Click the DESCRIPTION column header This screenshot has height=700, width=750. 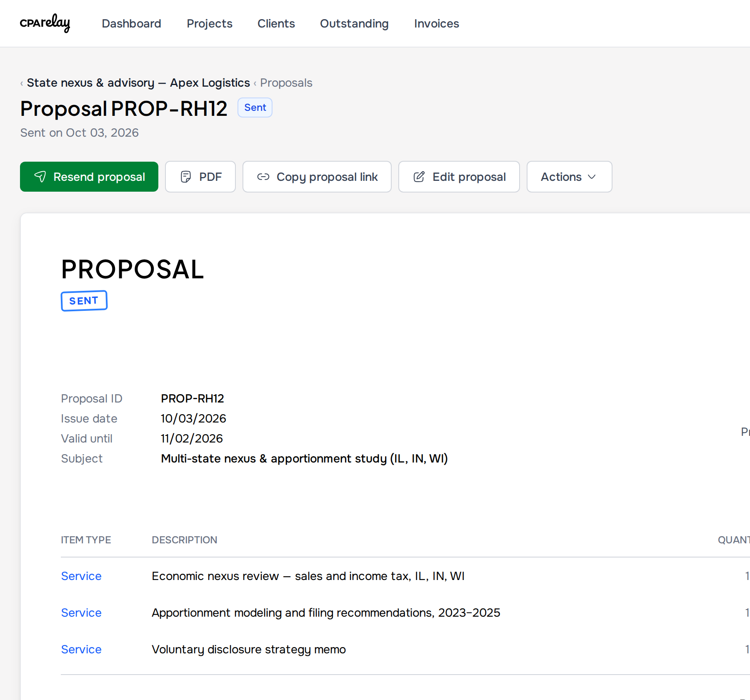click(185, 540)
